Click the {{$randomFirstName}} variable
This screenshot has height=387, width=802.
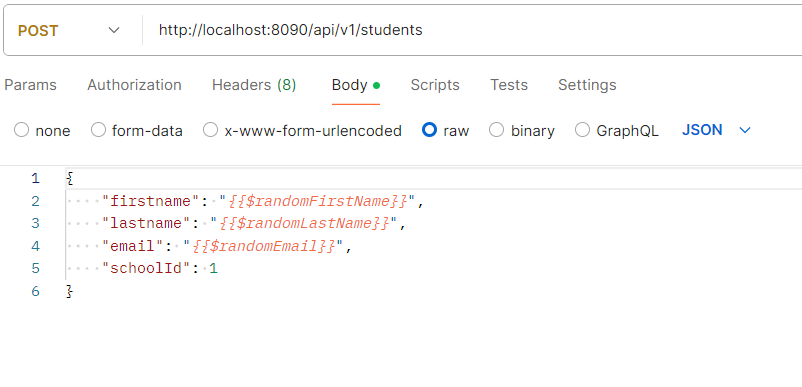[318, 201]
